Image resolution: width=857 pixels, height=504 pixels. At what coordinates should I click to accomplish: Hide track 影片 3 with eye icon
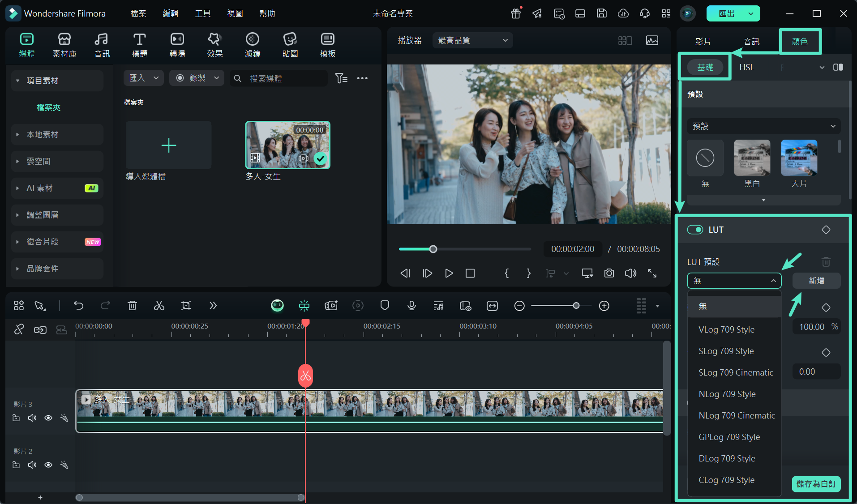point(48,418)
